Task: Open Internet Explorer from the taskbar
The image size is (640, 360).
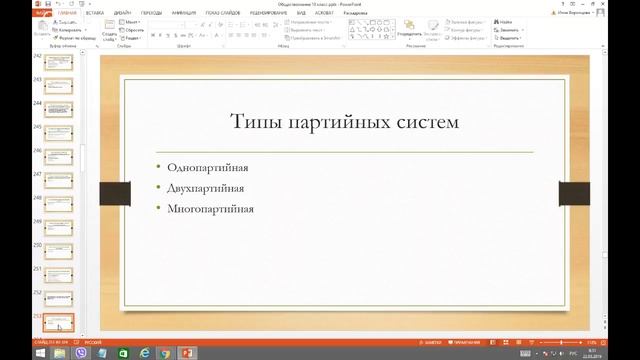Action: click(x=144, y=353)
